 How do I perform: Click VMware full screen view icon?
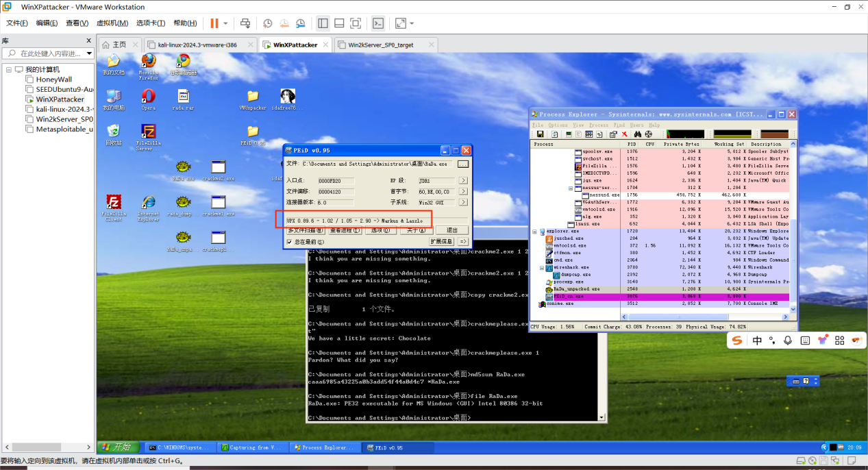pyautogui.click(x=356, y=23)
